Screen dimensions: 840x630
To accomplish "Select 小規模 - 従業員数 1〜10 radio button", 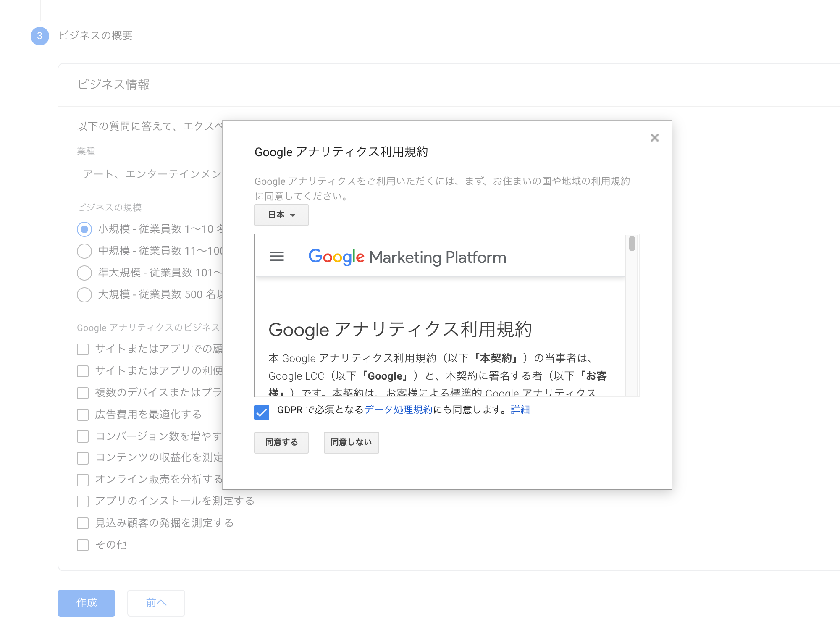I will (x=84, y=229).
